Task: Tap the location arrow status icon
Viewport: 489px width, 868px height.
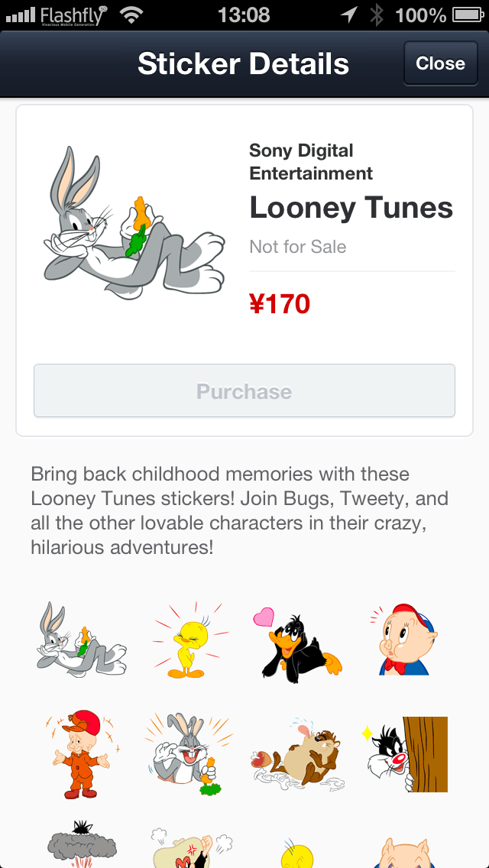Action: 348,15
